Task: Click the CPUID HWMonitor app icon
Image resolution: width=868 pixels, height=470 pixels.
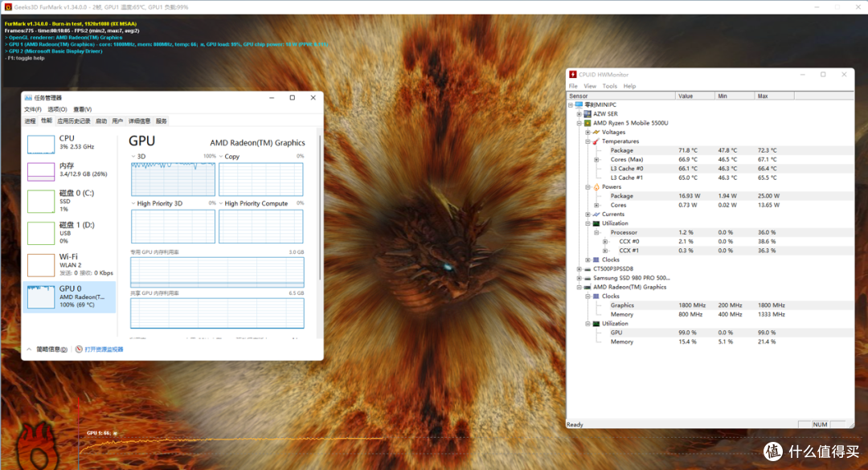Action: [x=573, y=74]
